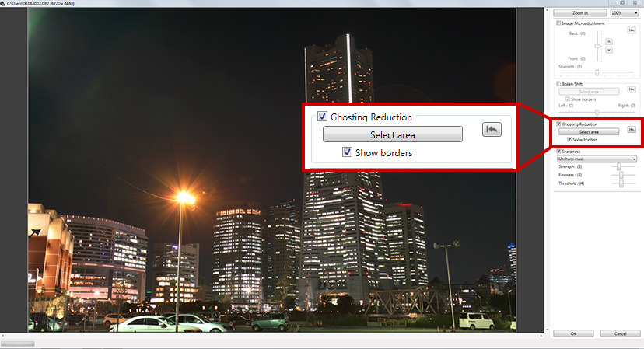The height and width of the screenshot is (349, 644).
Task: Click the Sharpness Strength slider handle
Action: coord(619,166)
